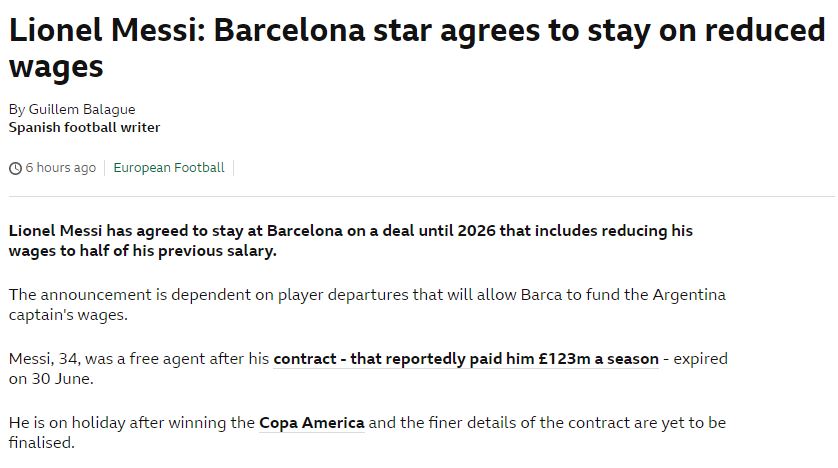This screenshot has height=468, width=838.
Task: Follow the contract £123m a season link
Action: [466, 358]
